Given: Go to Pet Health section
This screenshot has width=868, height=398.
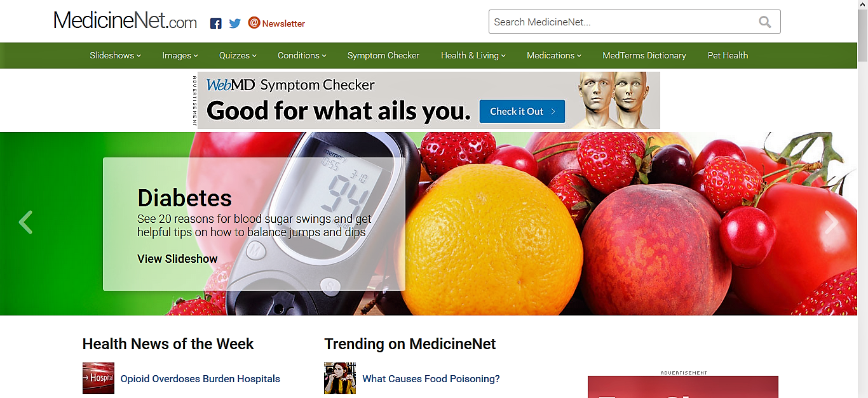Looking at the screenshot, I should pyautogui.click(x=728, y=55).
